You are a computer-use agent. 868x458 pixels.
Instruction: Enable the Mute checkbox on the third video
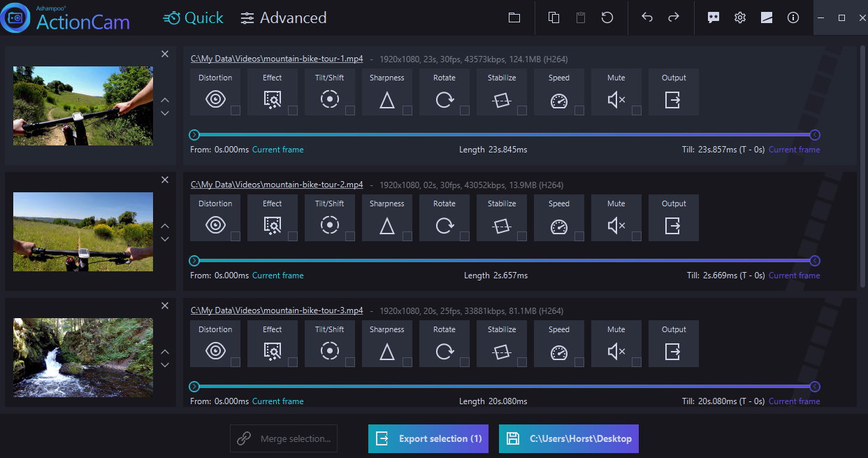(x=637, y=362)
